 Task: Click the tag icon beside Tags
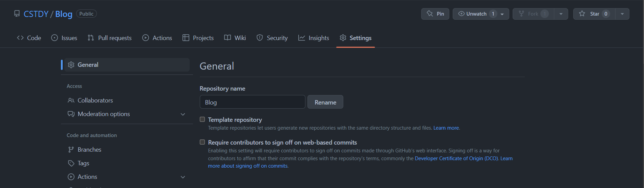pos(71,163)
